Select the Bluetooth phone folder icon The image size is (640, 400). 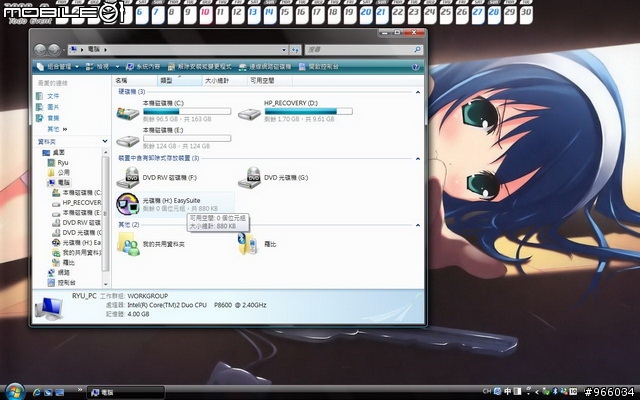click(x=249, y=244)
